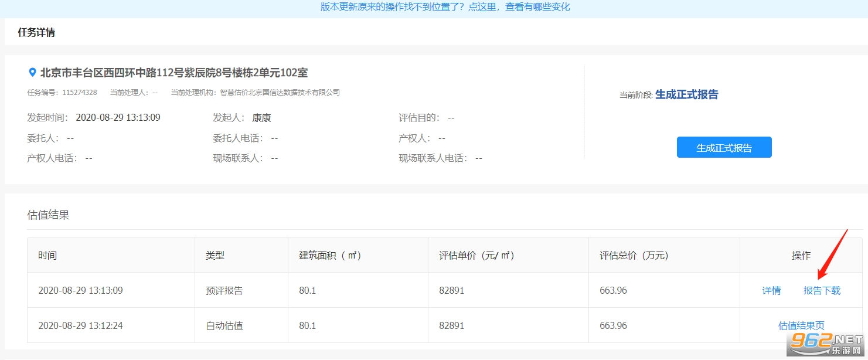Click the location pin icon beside the address
Image resolution: width=868 pixels, height=360 pixels.
32,73
